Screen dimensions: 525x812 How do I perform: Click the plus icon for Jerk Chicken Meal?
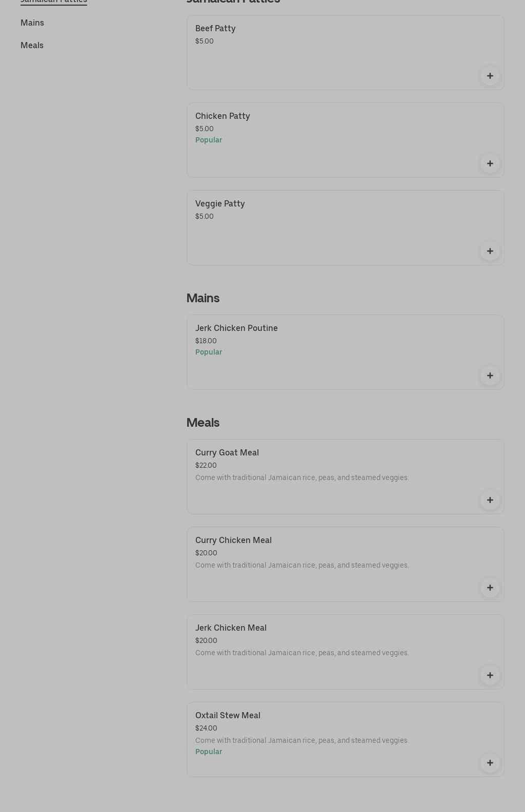490,675
